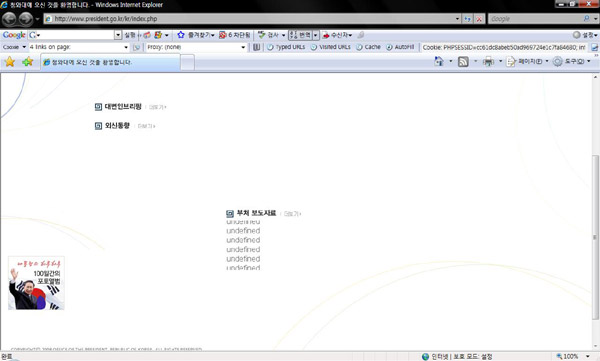Click Add to Favorites star-plus icon
This screenshot has height=361, width=600.
tap(28, 62)
